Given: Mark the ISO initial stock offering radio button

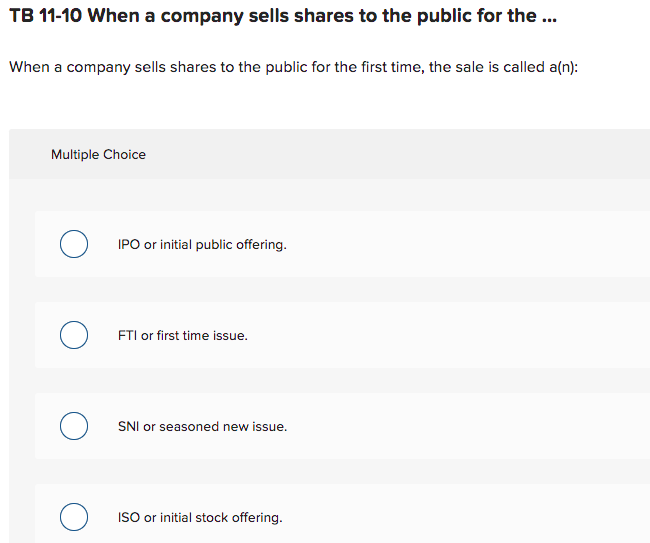Looking at the screenshot, I should coord(73,517).
